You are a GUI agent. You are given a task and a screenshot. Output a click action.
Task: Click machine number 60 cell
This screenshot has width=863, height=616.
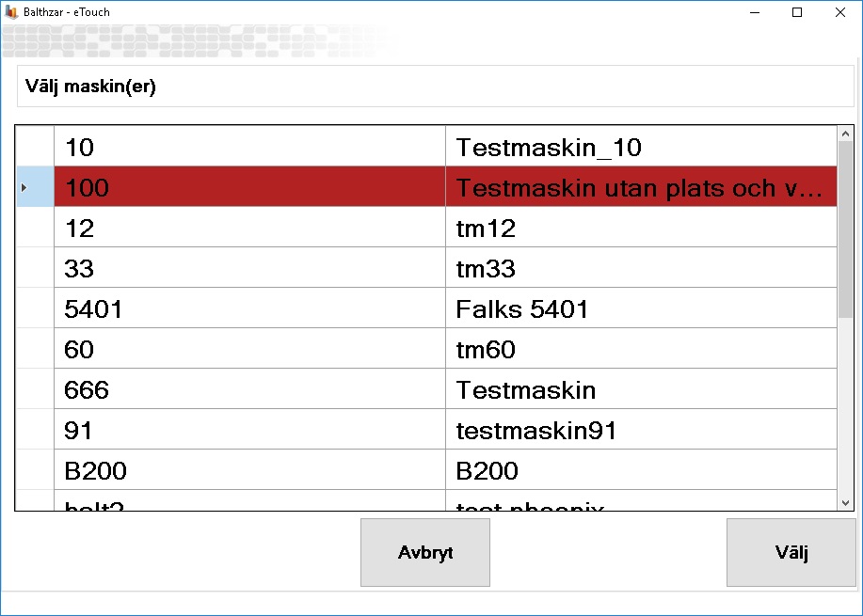tap(249, 350)
